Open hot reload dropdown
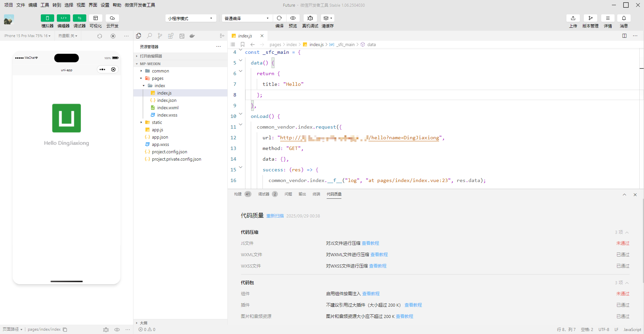This screenshot has height=334, width=644. pos(68,36)
